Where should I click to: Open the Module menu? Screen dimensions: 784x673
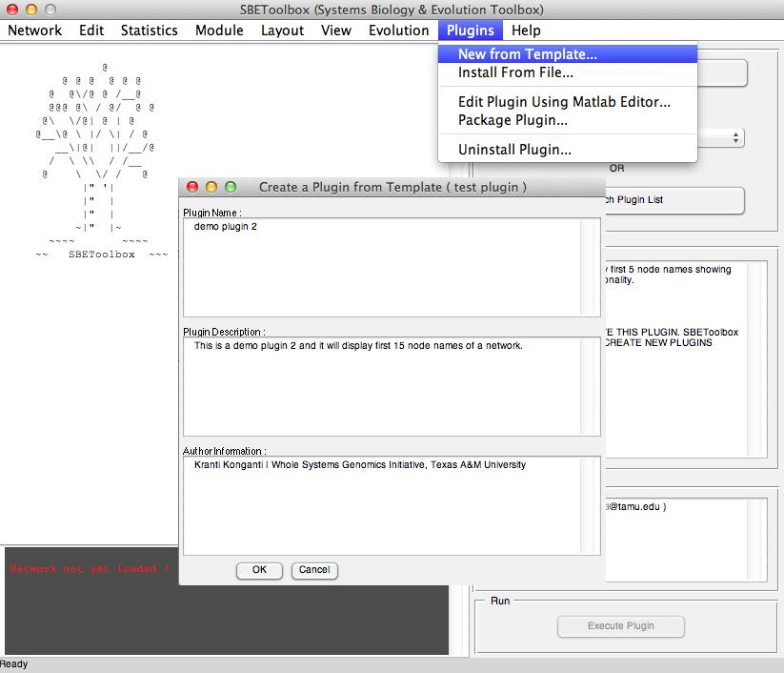219,31
